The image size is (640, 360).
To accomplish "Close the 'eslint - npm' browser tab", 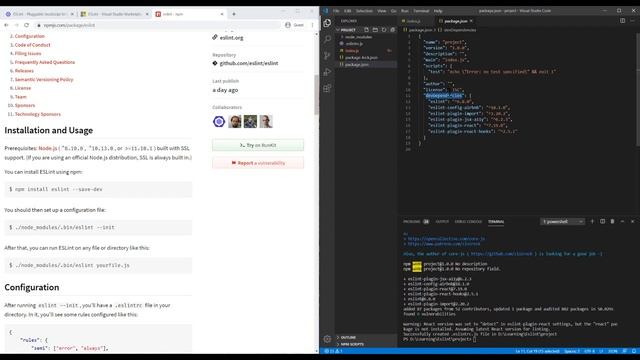I will click(x=222, y=14).
